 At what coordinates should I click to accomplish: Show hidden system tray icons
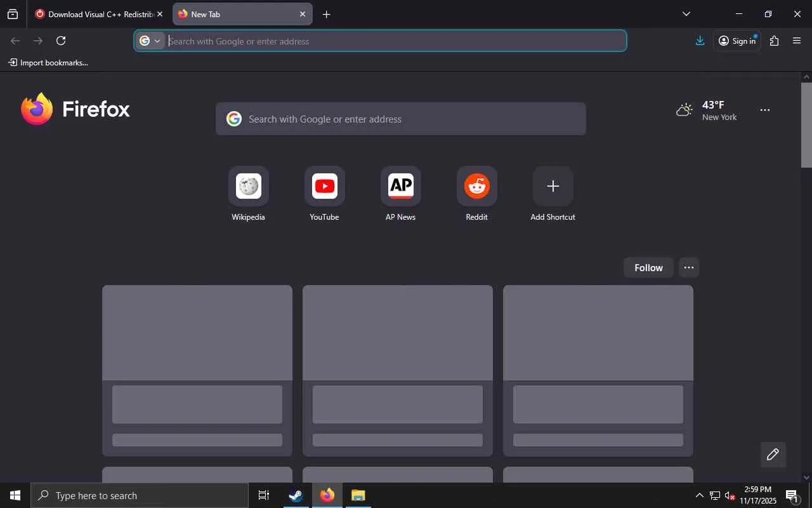[699, 495]
